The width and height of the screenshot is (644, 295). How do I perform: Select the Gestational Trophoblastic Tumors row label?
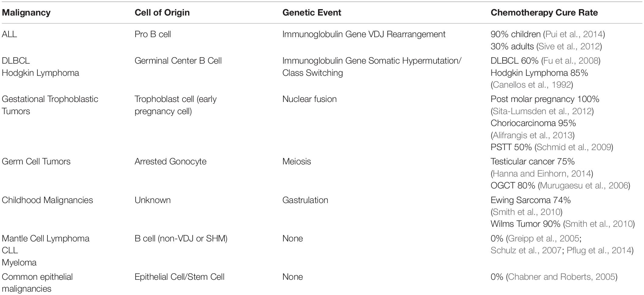50,105
